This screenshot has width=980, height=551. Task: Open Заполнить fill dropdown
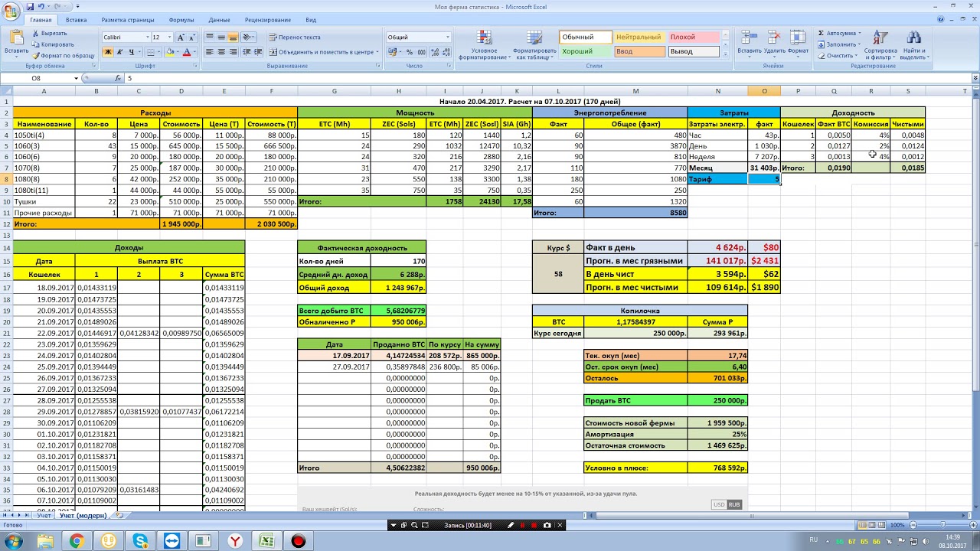(840, 44)
